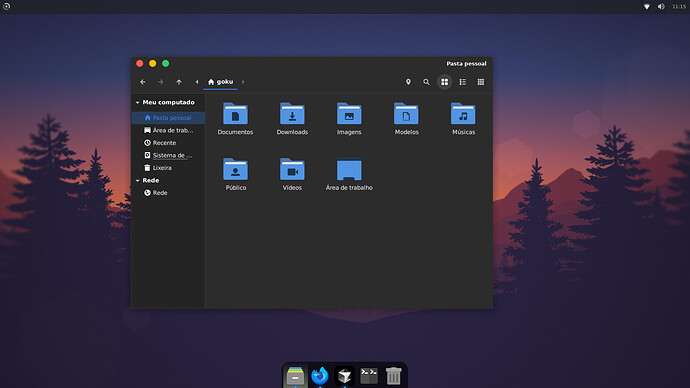
Task: Collapse the Rede sidebar section
Action: (x=138, y=180)
